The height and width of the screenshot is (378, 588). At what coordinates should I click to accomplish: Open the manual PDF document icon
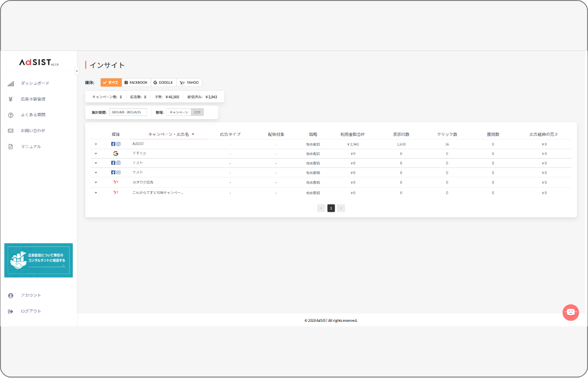(x=10, y=147)
